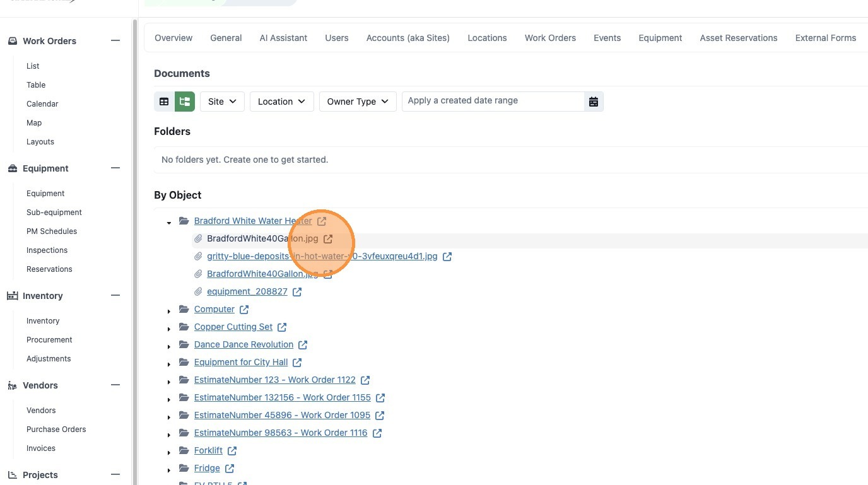Open EstimateNumber 132156 - Work Order 1155 link

[x=283, y=397]
